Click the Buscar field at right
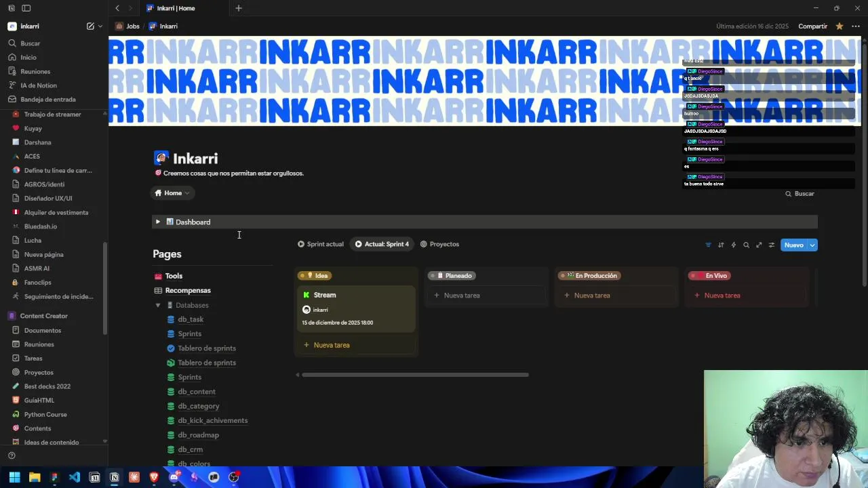 pyautogui.click(x=800, y=194)
